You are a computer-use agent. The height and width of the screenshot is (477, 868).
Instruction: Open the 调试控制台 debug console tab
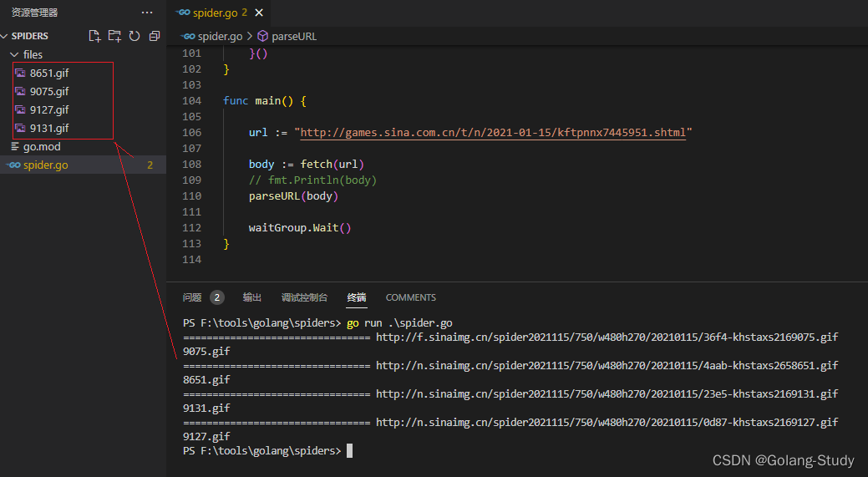(x=304, y=297)
